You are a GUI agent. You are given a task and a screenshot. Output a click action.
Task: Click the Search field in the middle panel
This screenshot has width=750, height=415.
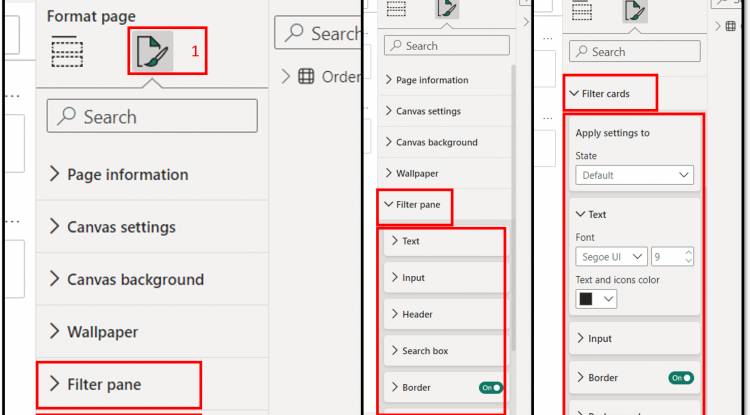447,46
